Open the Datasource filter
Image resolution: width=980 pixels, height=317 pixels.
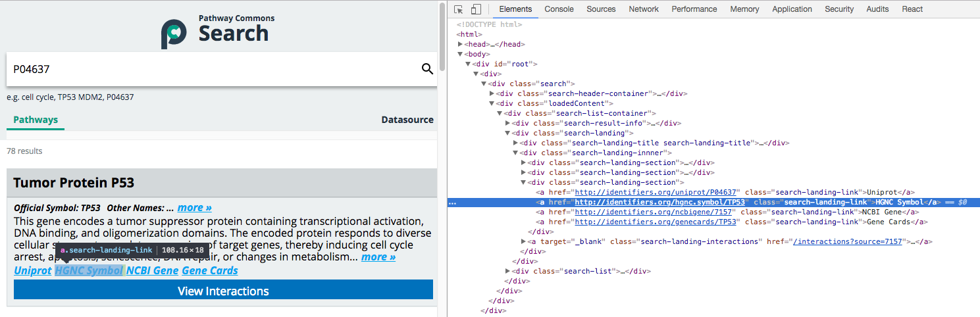point(407,120)
